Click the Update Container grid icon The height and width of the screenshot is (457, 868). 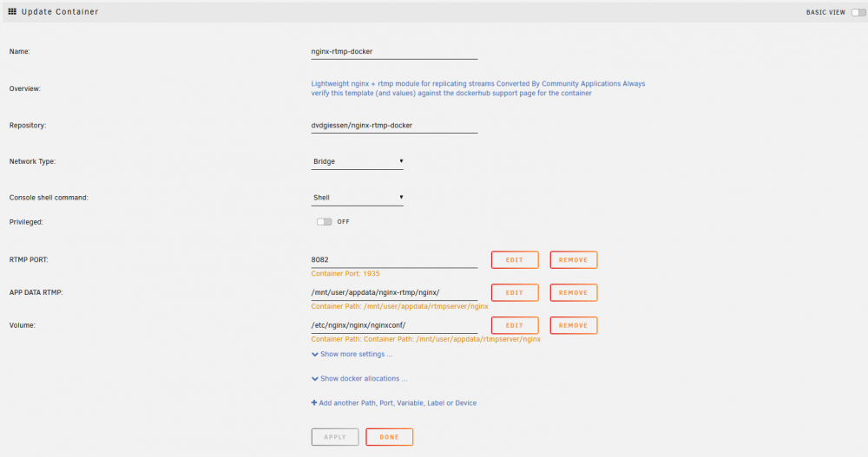(12, 11)
